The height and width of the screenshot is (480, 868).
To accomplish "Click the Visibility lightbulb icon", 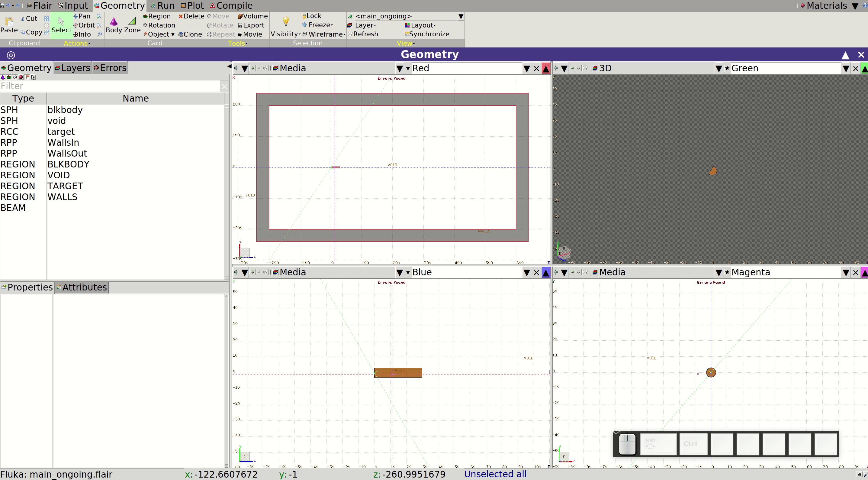I will click(285, 21).
